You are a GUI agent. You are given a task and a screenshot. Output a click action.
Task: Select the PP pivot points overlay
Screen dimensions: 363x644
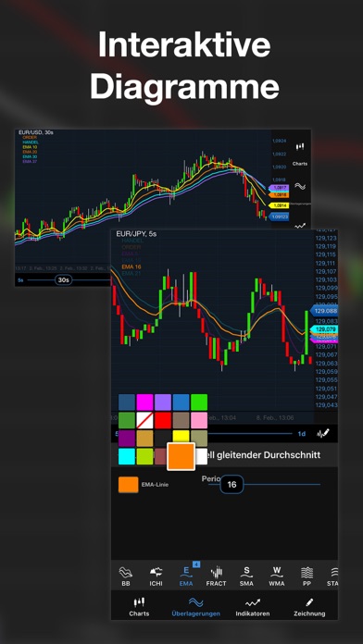(x=307, y=576)
